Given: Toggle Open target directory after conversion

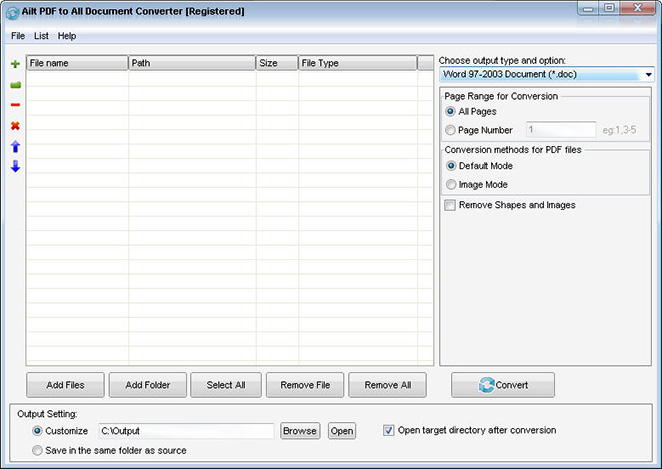Looking at the screenshot, I should tap(388, 431).
